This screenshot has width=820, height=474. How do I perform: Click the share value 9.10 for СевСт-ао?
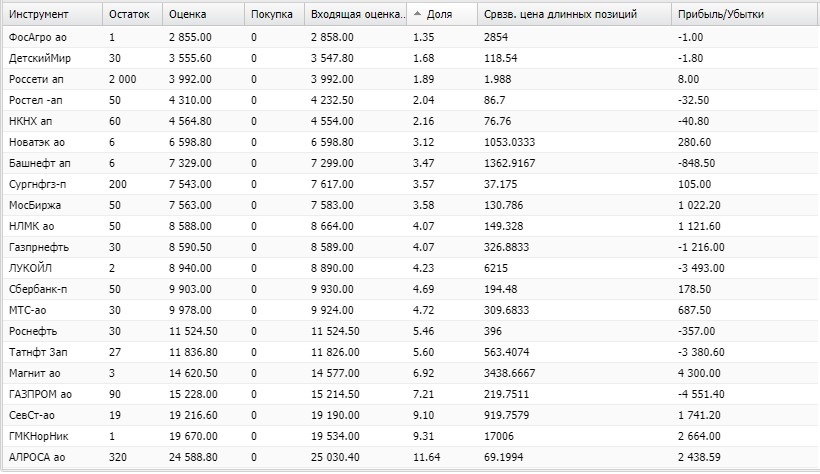[424, 415]
